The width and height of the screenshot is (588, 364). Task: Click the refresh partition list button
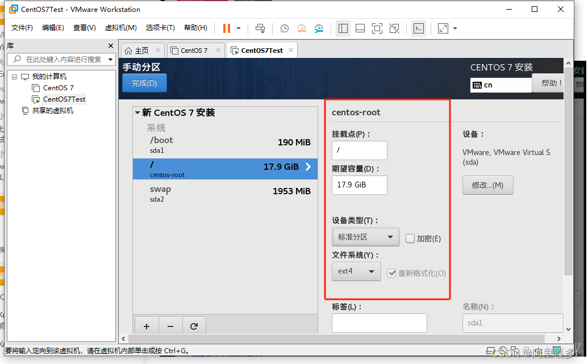click(x=194, y=326)
